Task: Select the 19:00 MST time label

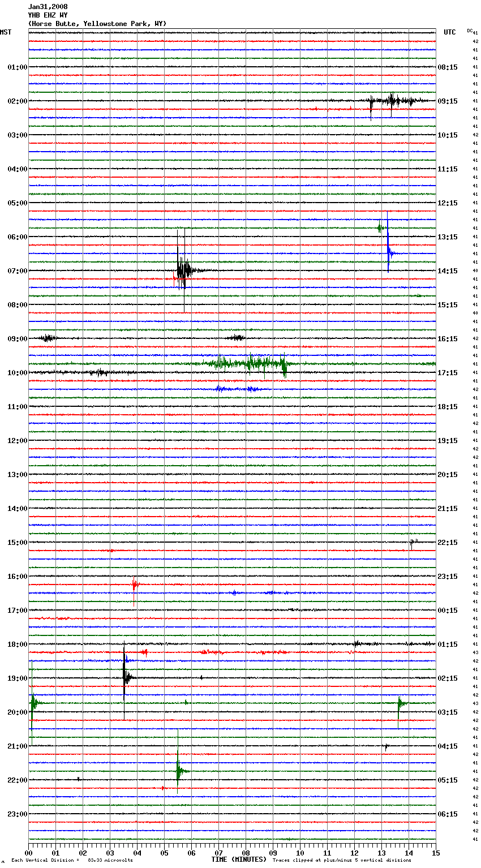Action: click(18, 678)
